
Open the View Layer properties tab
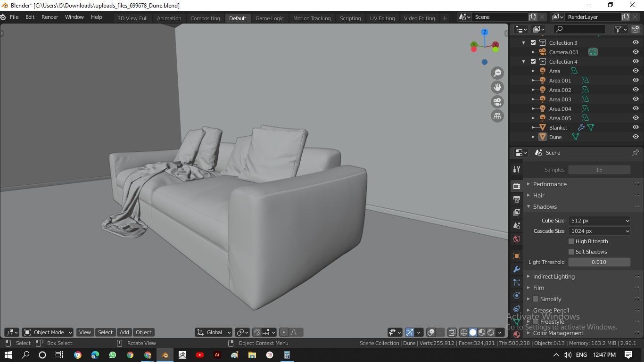click(x=517, y=212)
